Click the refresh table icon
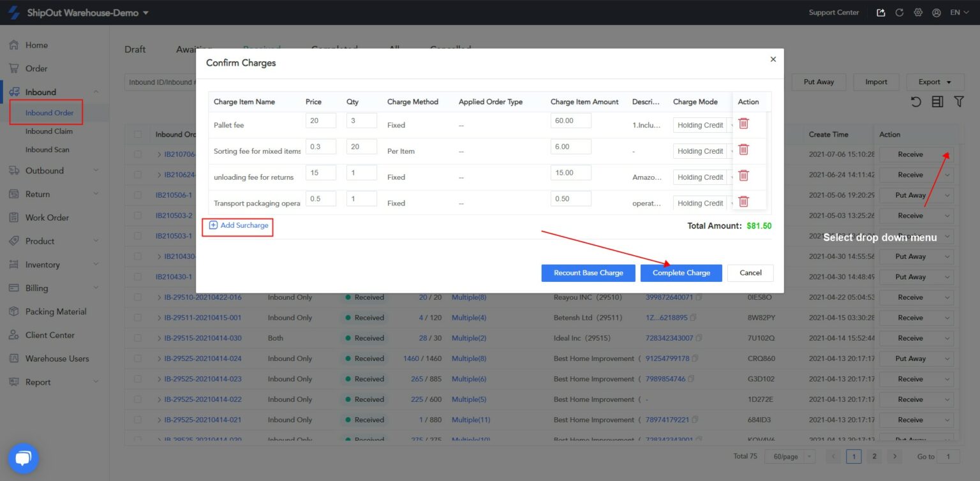 [916, 101]
